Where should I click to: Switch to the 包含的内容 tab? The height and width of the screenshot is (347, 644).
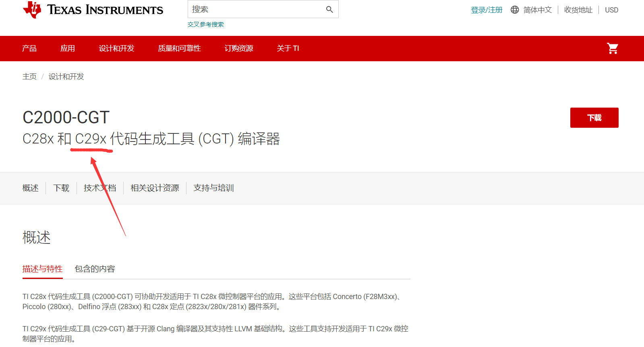point(95,269)
